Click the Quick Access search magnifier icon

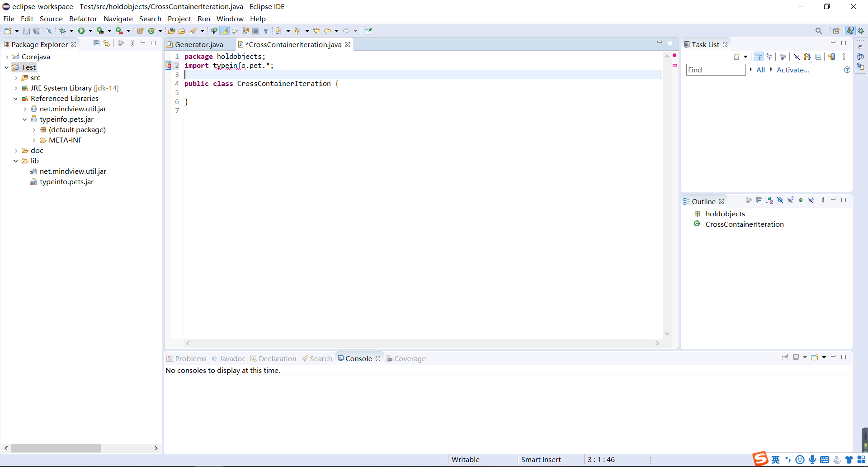coord(819,31)
